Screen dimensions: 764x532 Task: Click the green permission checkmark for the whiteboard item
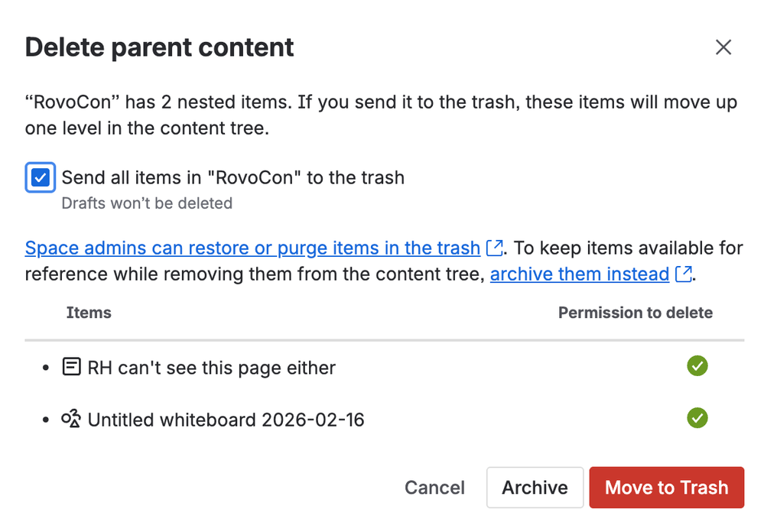point(697,418)
